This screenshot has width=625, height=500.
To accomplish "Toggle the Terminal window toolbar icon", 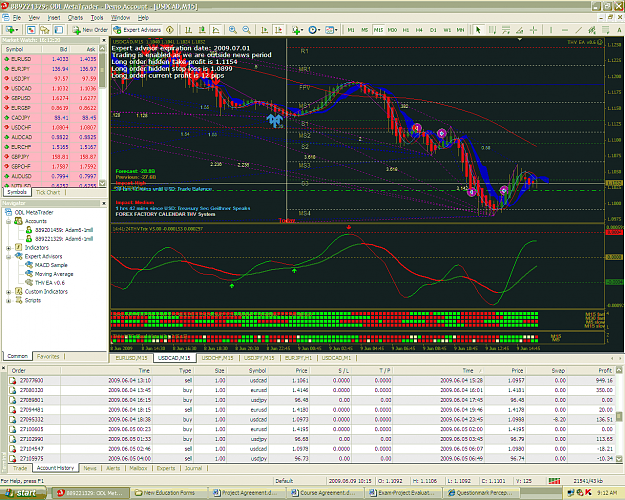I will (x=59, y=30).
